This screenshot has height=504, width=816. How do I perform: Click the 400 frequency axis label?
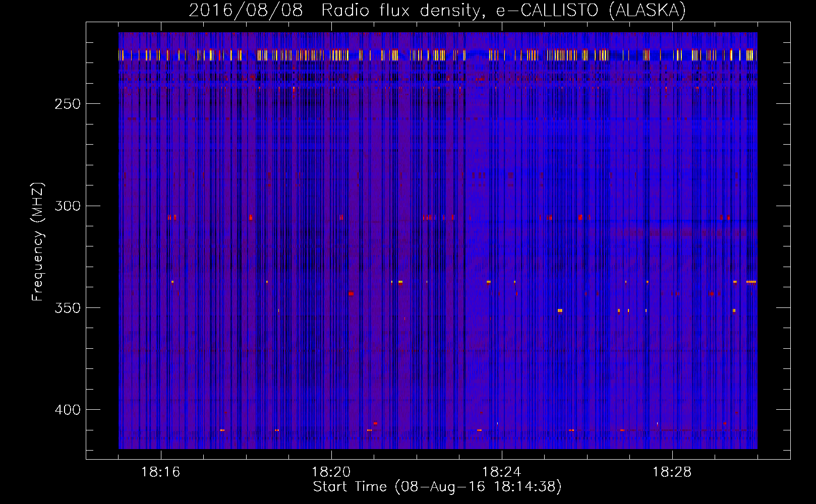click(68, 410)
